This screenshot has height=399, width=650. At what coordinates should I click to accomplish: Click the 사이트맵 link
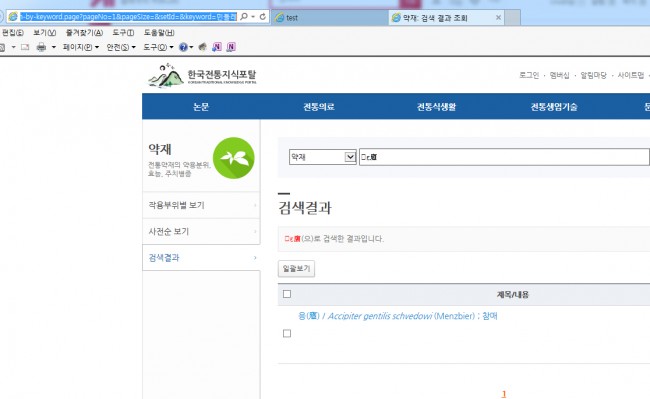(x=631, y=75)
